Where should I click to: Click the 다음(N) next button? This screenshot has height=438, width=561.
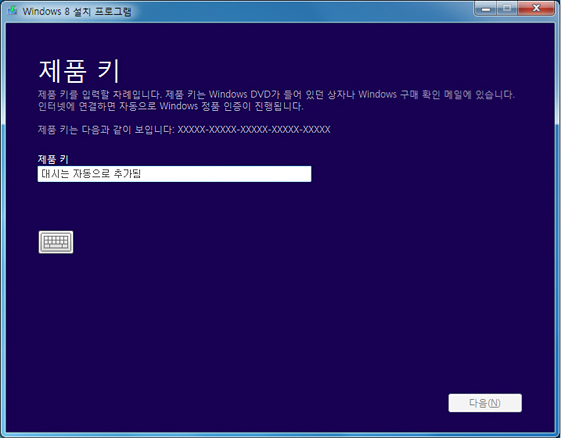click(485, 403)
